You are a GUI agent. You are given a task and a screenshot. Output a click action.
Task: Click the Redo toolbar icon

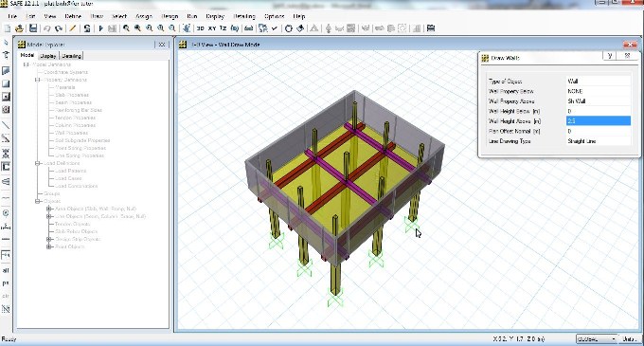pos(59,28)
